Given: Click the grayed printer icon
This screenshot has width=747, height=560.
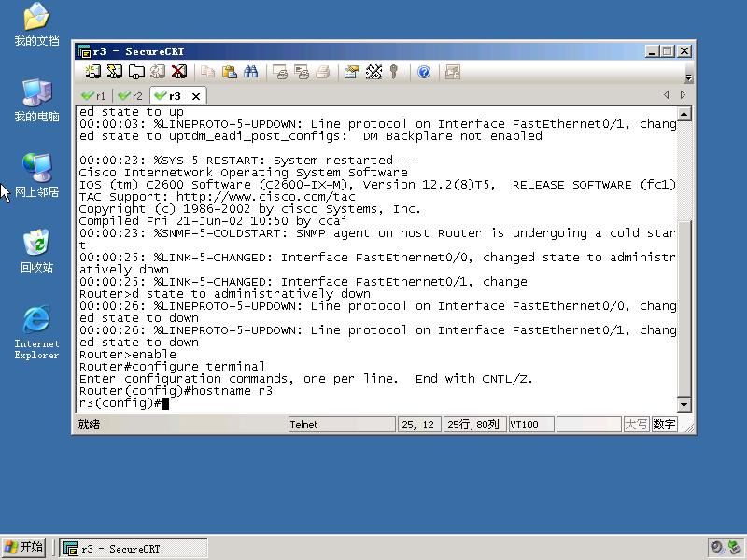Looking at the screenshot, I should tap(323, 72).
